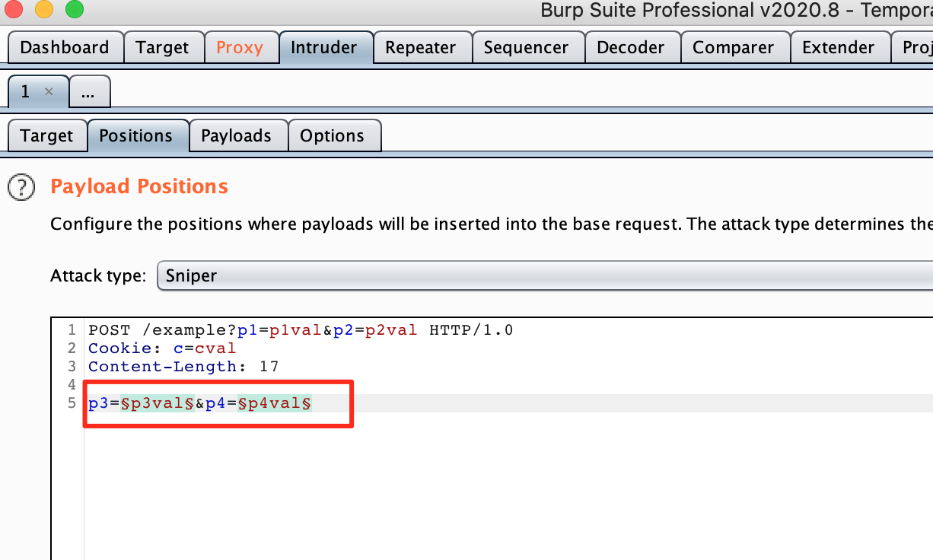This screenshot has width=933, height=560.
Task: Switch to the Payloads sub-tab
Action: click(237, 135)
